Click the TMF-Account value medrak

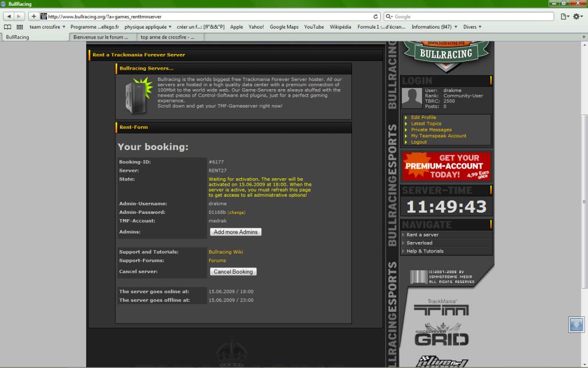coord(218,221)
